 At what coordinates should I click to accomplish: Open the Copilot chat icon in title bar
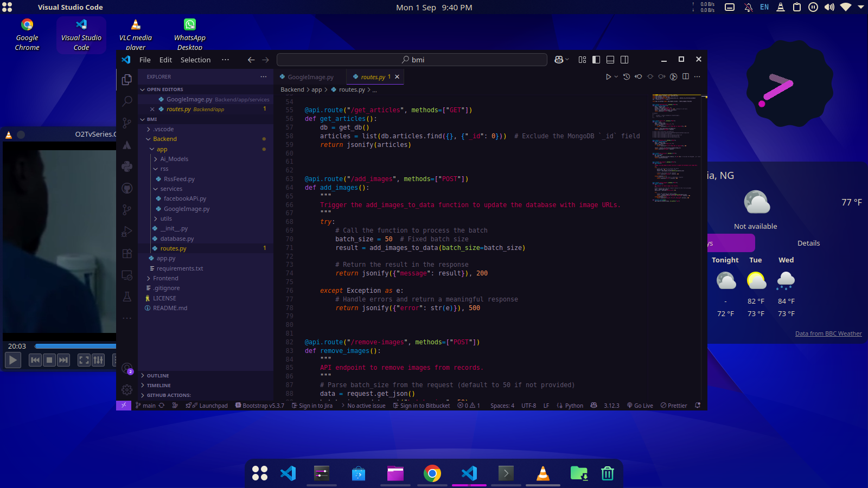tap(559, 60)
